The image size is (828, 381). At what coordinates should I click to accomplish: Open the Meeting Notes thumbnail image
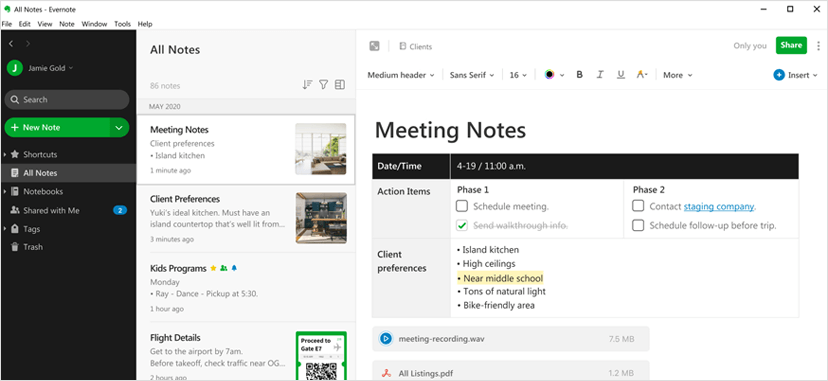pyautogui.click(x=321, y=149)
